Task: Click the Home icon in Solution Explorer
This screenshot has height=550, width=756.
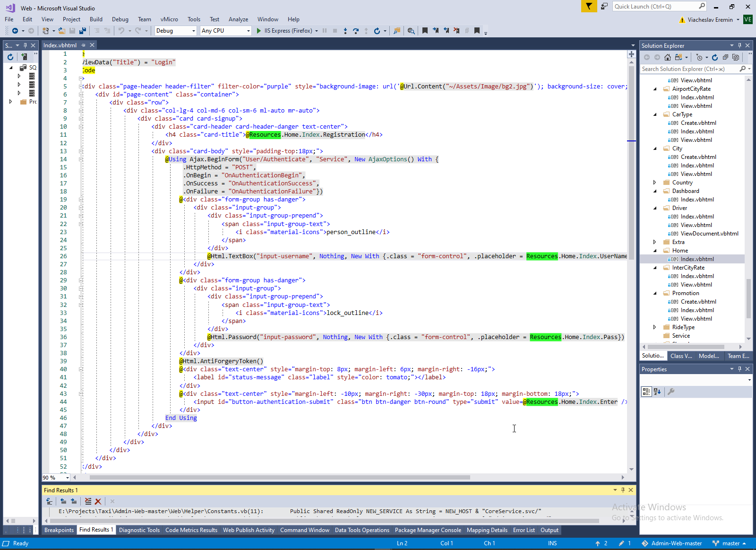Action: 668,57
